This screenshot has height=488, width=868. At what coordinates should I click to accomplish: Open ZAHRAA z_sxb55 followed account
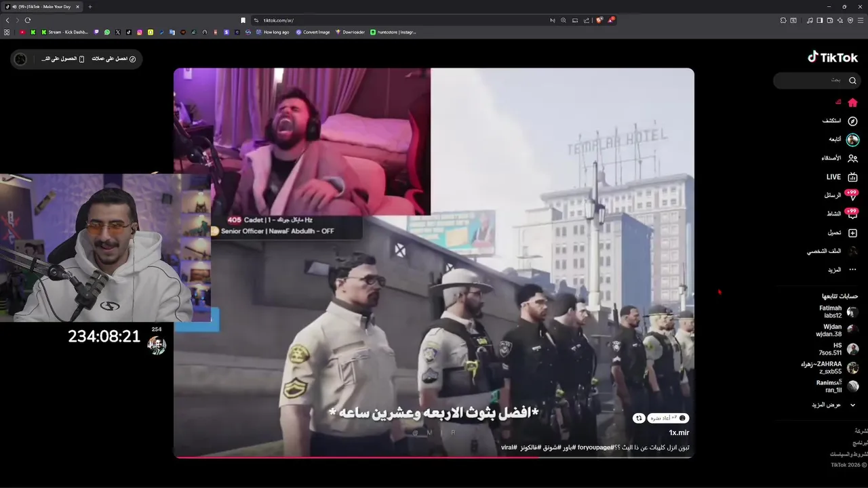[829, 367]
